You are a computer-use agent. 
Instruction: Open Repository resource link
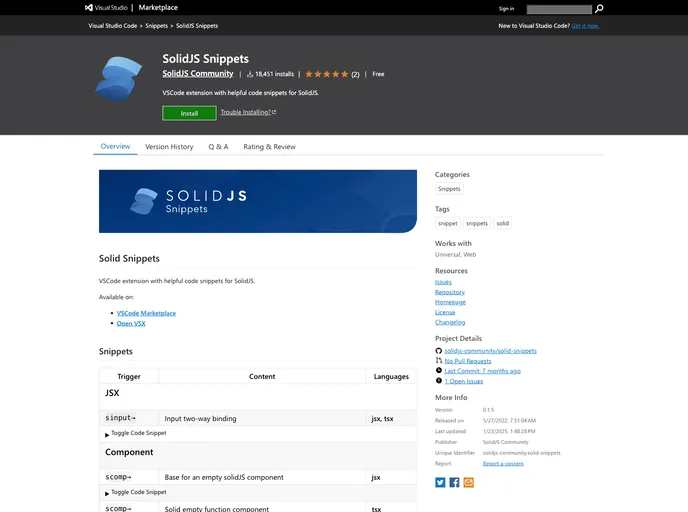click(450, 292)
